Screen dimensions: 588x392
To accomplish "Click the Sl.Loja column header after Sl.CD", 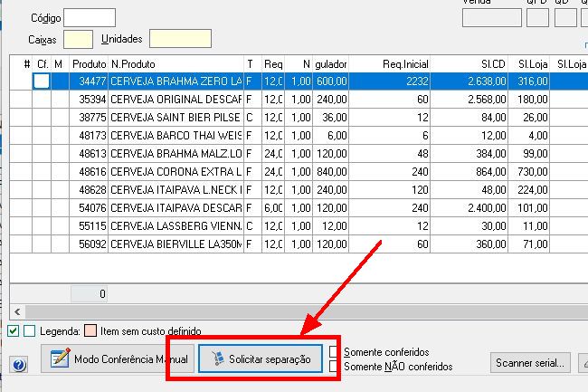I will pos(529,64).
